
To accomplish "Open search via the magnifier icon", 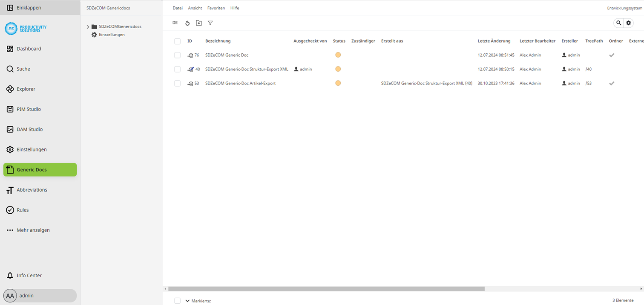I will tap(618, 23).
